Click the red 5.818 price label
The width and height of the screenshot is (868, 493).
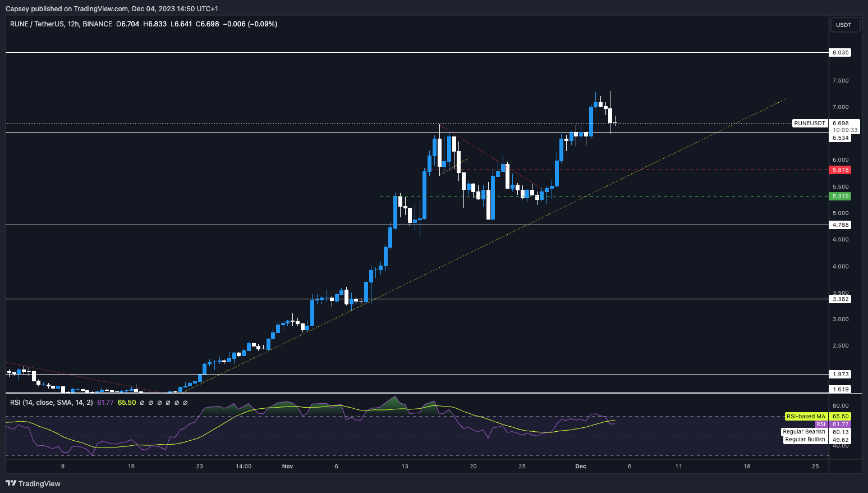coord(841,170)
